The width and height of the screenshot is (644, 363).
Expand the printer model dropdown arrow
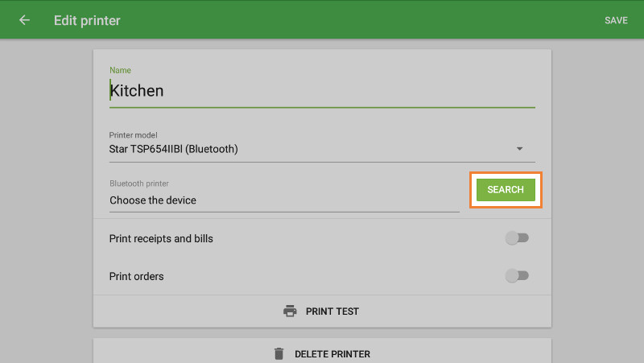[519, 149]
